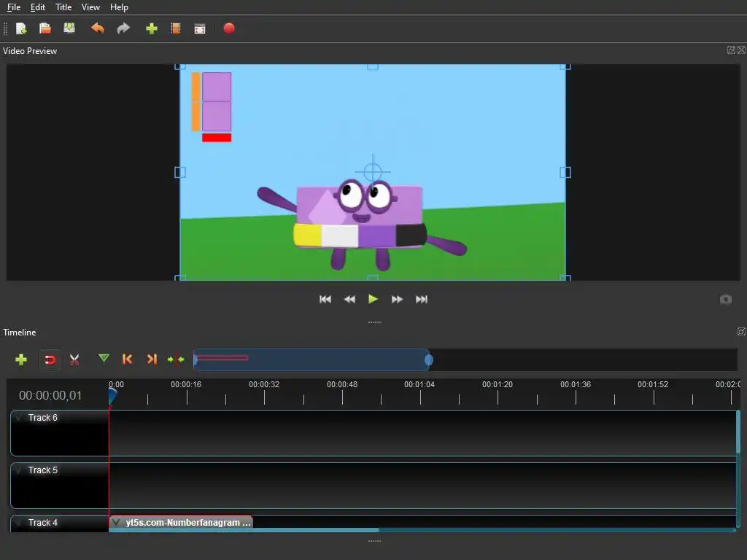Take a snapshot with the camera icon
Viewport: 747px width, 560px height.
726,299
